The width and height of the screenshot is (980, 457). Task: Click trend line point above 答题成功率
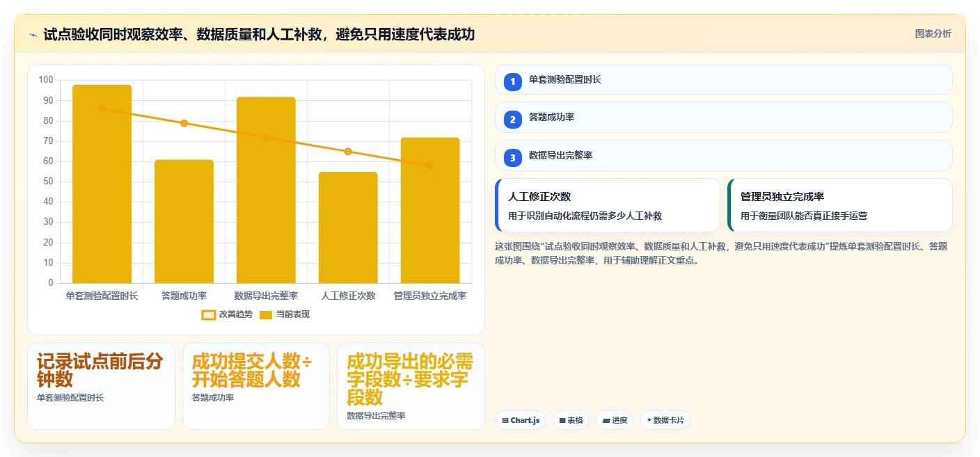184,123
